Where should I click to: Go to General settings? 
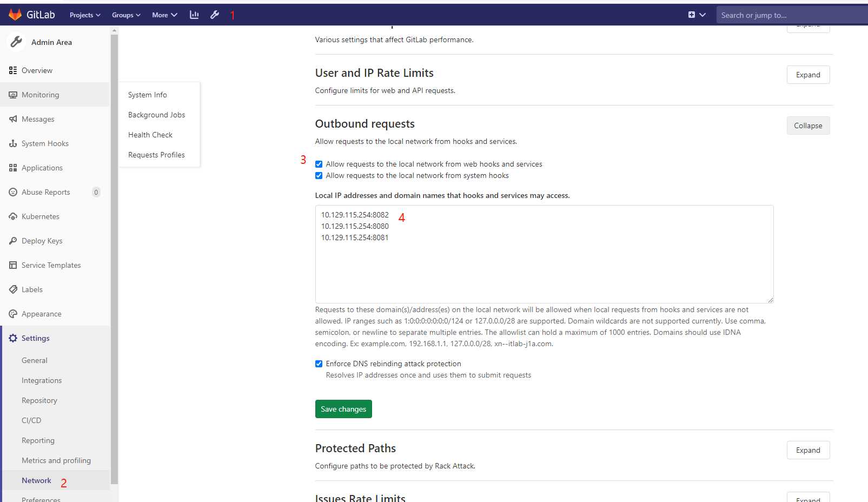[x=35, y=360]
